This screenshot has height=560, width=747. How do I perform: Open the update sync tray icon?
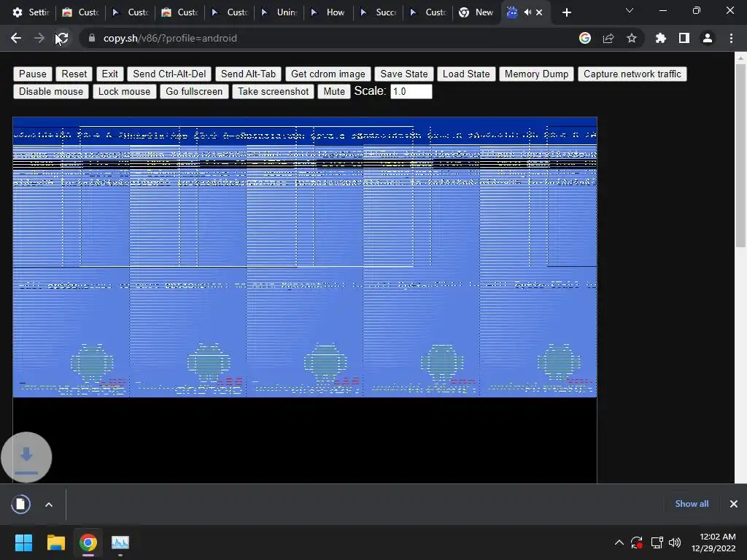pyautogui.click(x=637, y=542)
